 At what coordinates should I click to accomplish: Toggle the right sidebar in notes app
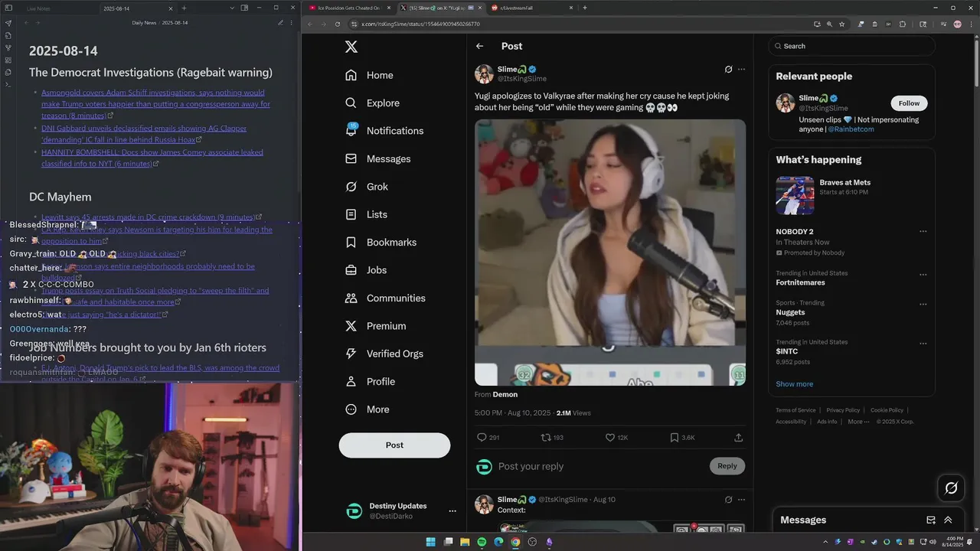click(244, 8)
